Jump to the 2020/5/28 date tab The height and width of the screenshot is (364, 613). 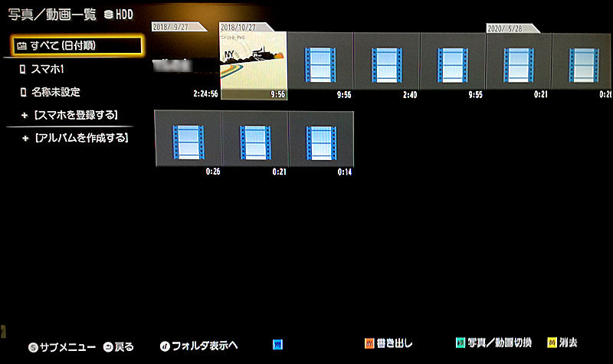tap(508, 28)
